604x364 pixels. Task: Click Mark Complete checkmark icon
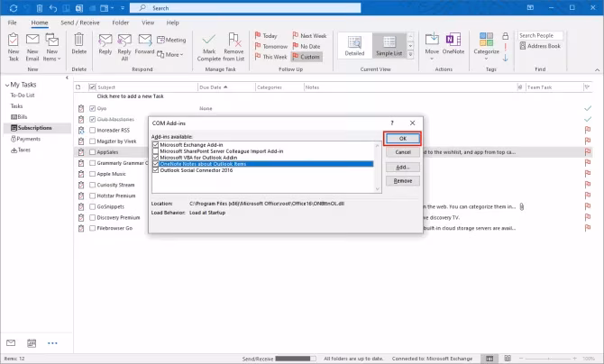coord(209,40)
